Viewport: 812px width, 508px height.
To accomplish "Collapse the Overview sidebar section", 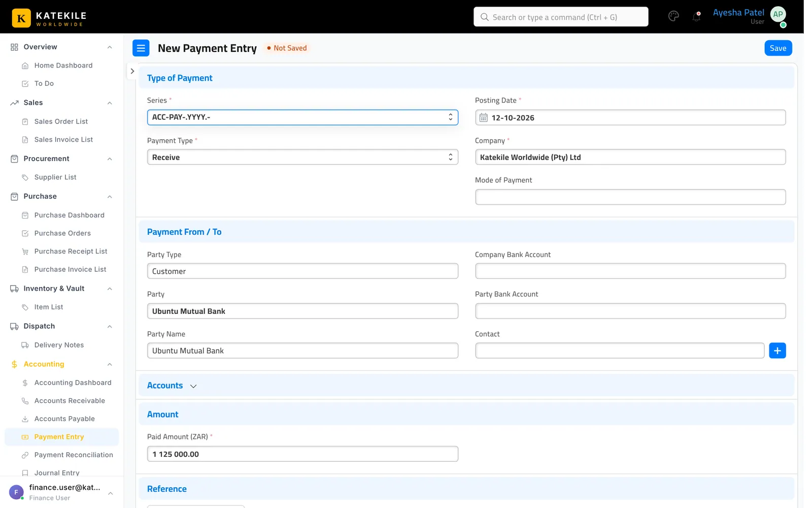I will click(x=110, y=47).
